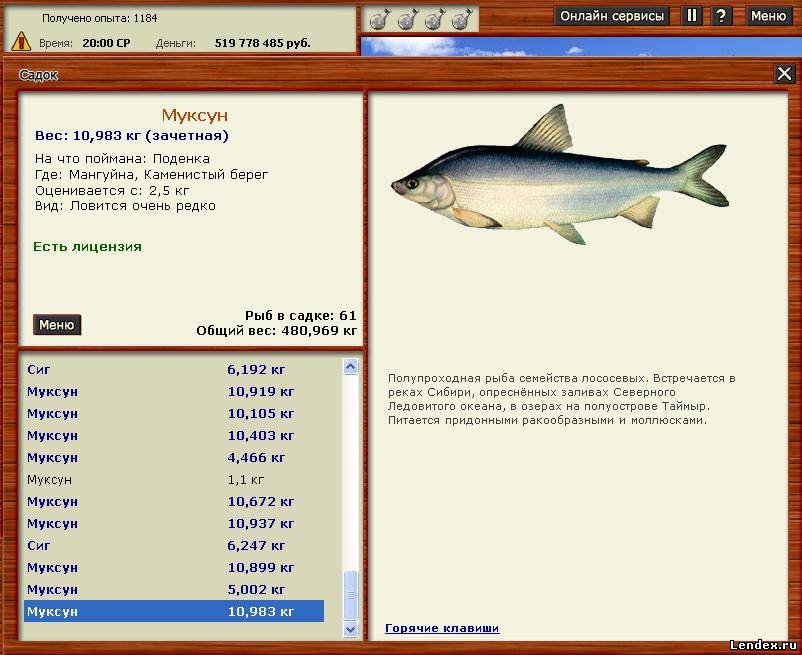Open the Горячие клавиши link
This screenshot has width=802, height=655.
tap(442, 628)
